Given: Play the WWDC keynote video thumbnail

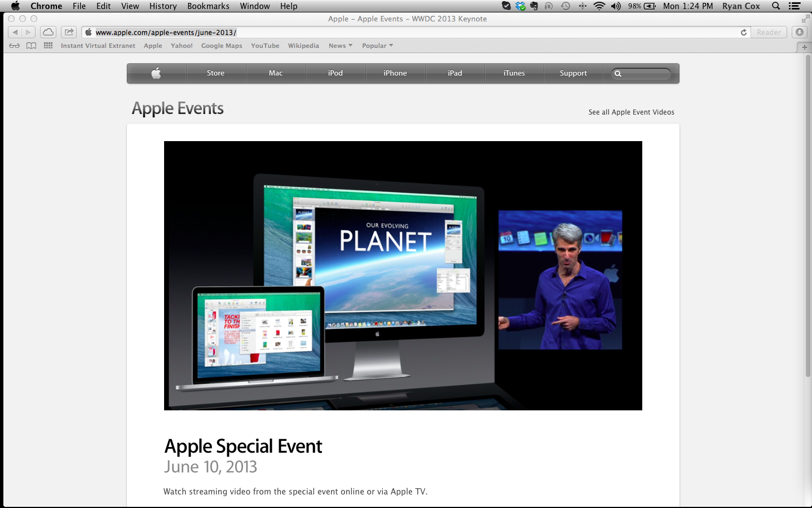Looking at the screenshot, I should [x=403, y=275].
